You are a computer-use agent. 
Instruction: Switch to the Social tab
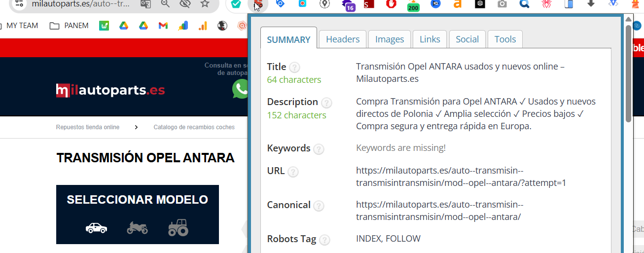coord(467,39)
